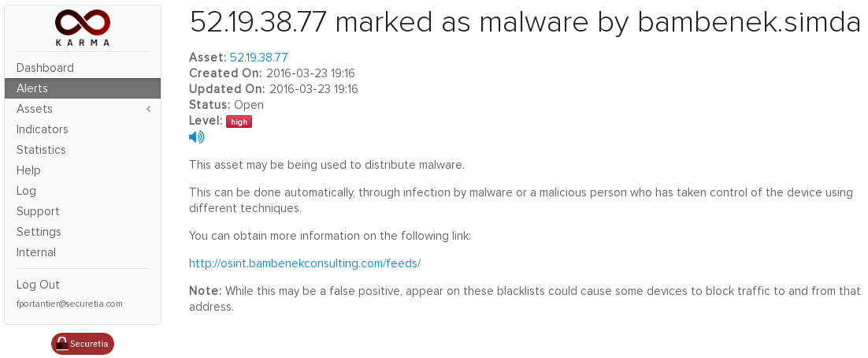Click the blue speaker sound icon
Screen dimensions: 868x358
196,137
